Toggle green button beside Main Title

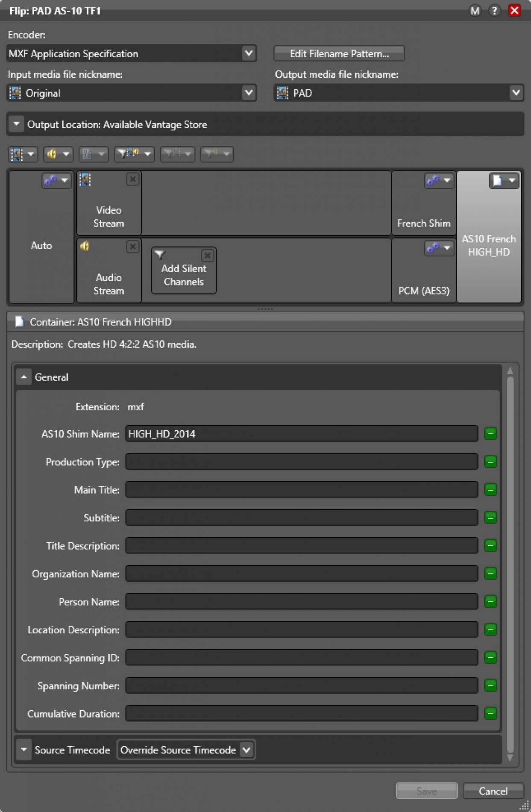(490, 489)
